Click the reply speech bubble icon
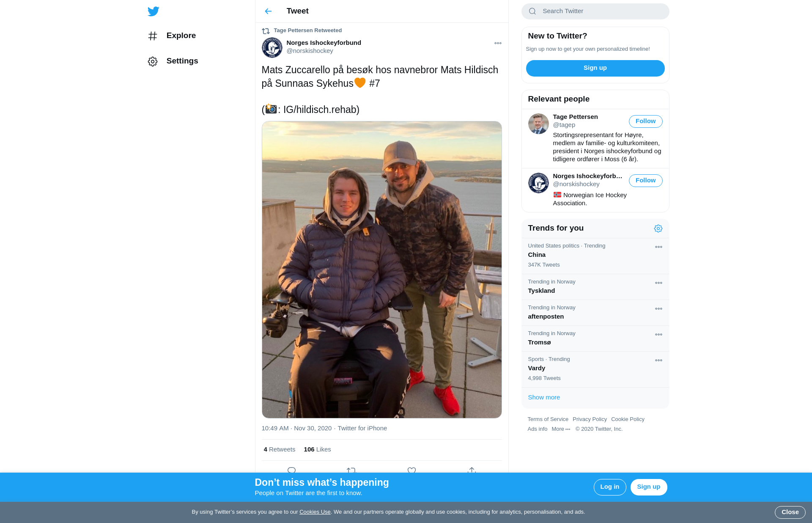The image size is (812, 523). [291, 470]
